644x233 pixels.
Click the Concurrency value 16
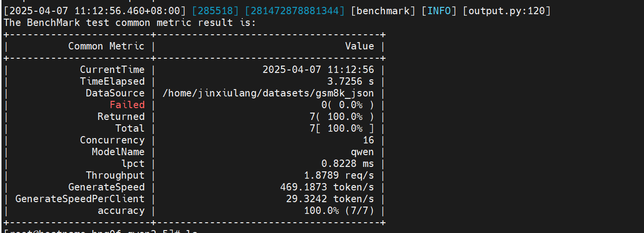click(x=368, y=140)
